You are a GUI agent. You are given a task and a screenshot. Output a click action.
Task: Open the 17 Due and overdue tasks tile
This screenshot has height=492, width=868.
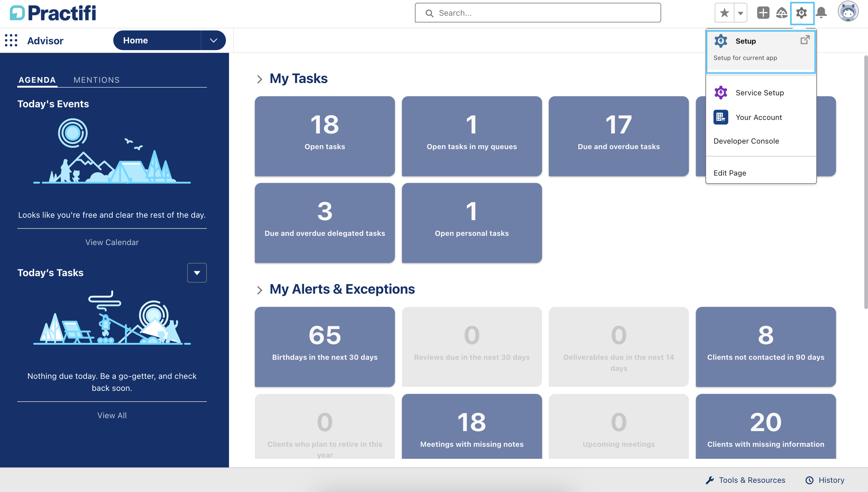tap(618, 136)
